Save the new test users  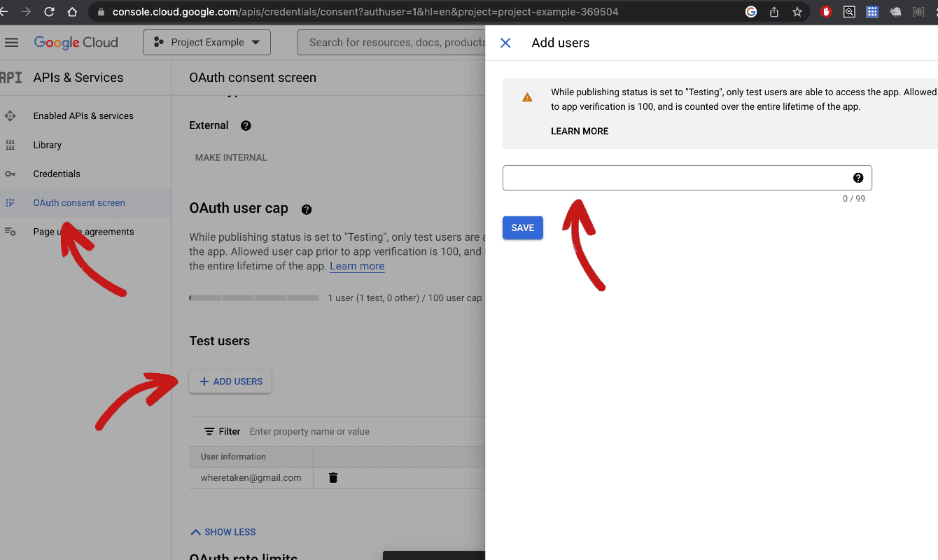click(523, 227)
